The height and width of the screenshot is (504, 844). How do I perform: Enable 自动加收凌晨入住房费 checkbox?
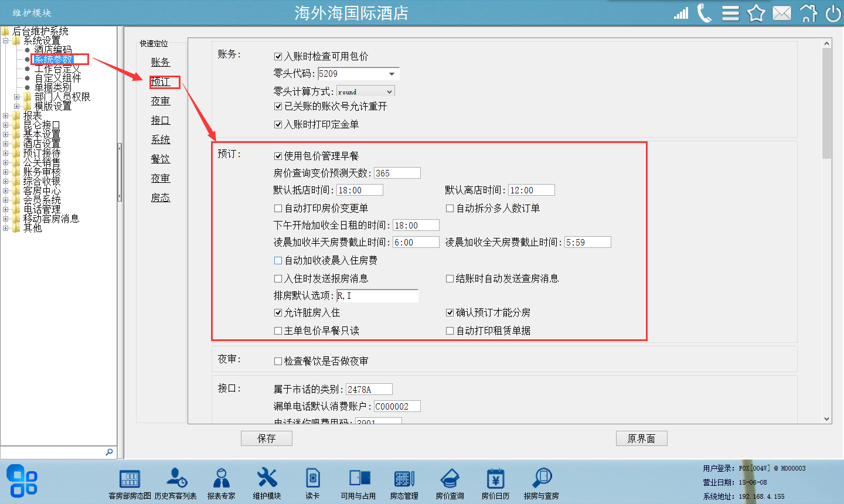pos(278,261)
